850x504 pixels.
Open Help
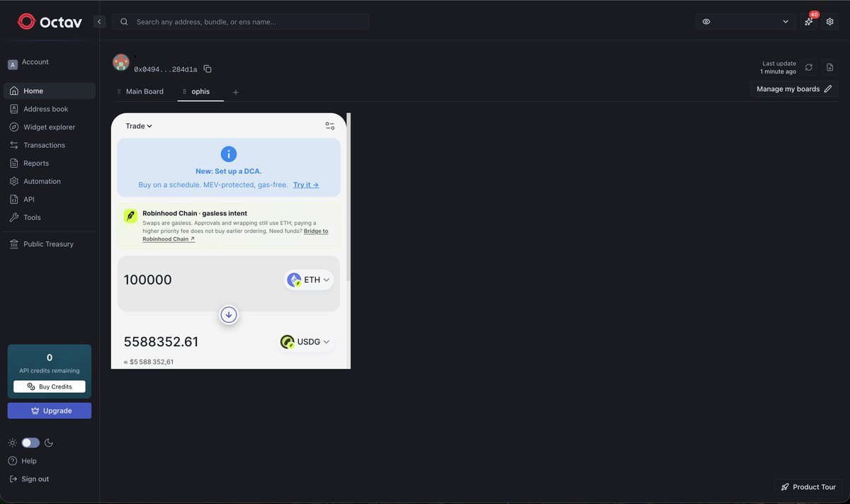[22, 461]
